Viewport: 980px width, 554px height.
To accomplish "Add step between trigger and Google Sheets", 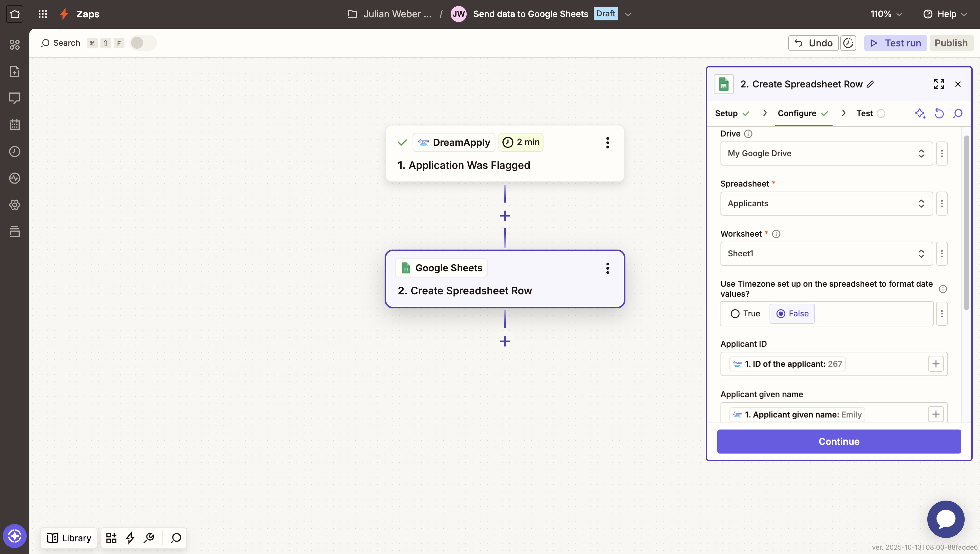I will 505,216.
